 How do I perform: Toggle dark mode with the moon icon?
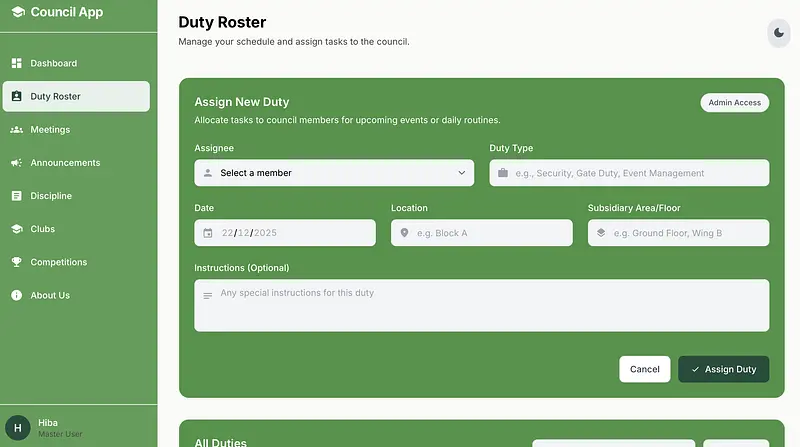(779, 33)
